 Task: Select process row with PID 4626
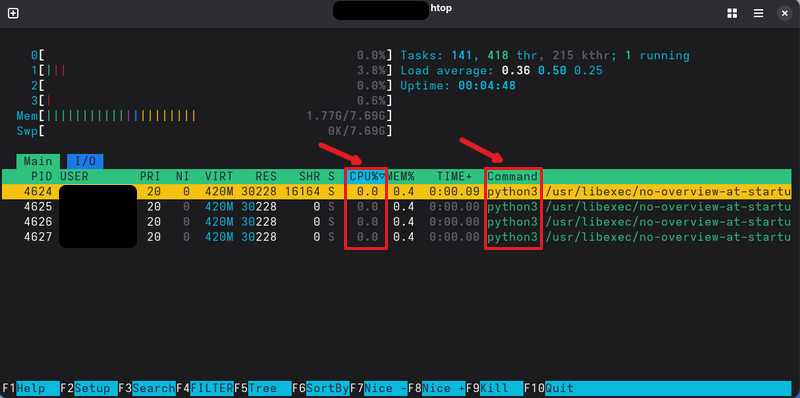(396, 222)
